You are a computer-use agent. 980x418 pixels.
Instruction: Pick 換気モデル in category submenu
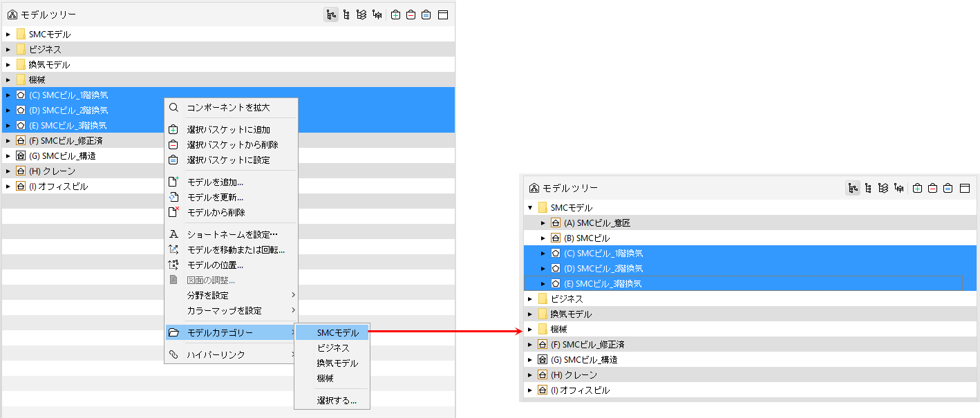(x=332, y=363)
